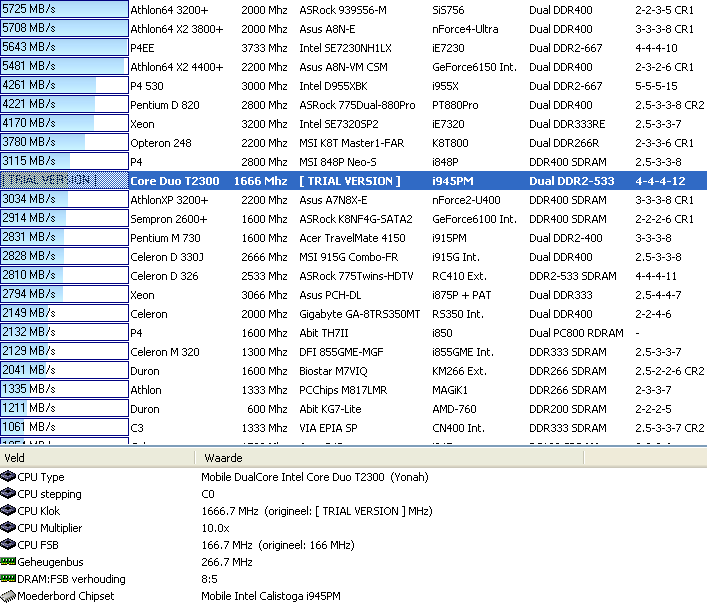Select the 5725 MB/s result bar
Viewport: 707px width, 604px height.
pos(64,9)
